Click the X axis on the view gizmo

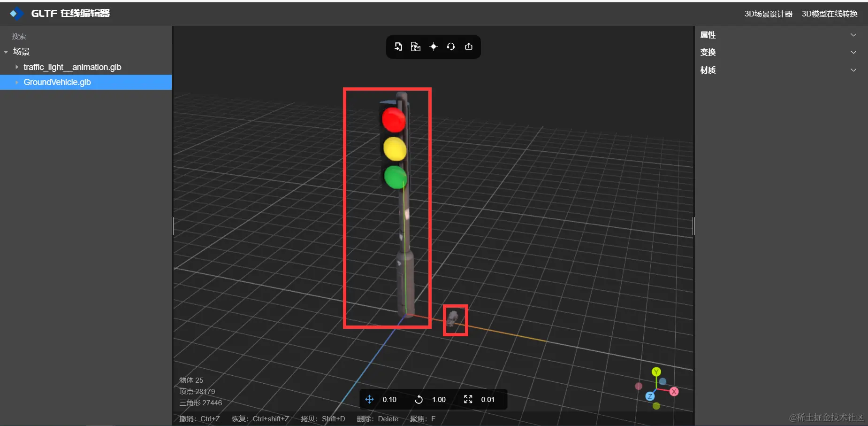pos(674,391)
